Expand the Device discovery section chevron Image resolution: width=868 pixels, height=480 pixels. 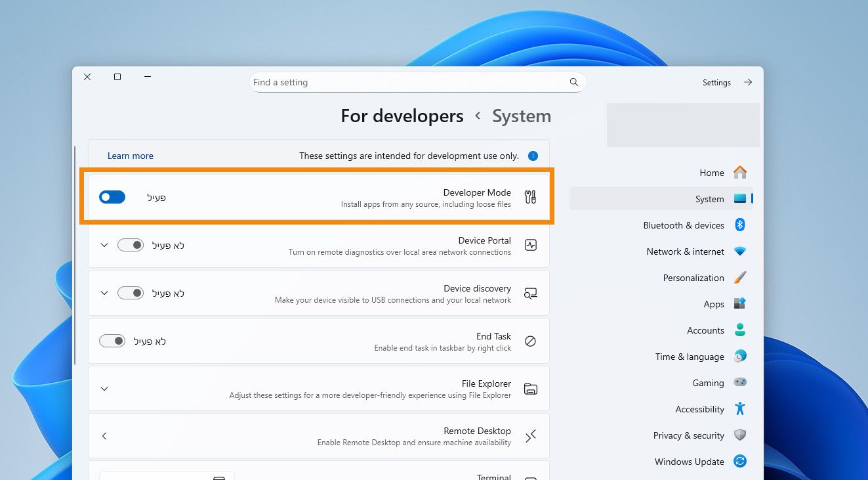(104, 293)
